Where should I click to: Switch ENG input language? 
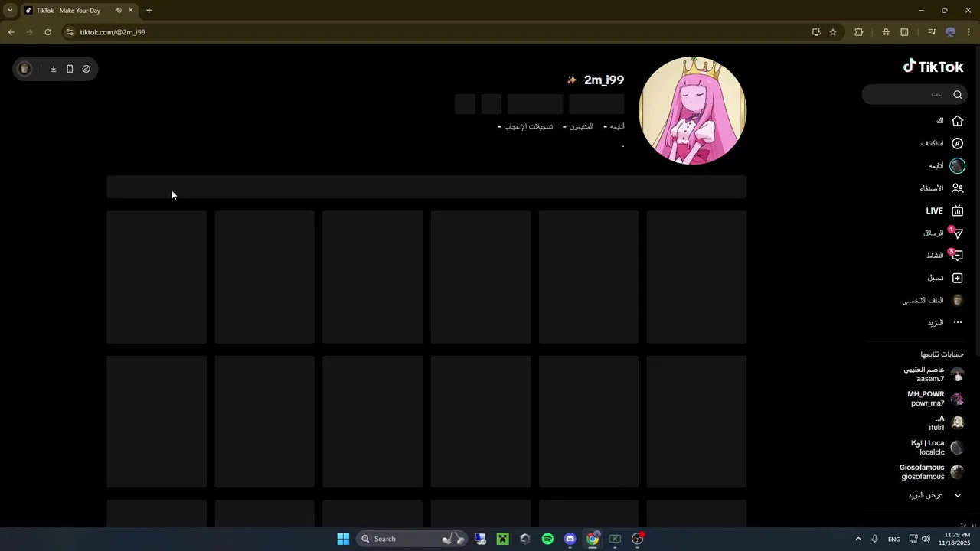[x=893, y=539]
